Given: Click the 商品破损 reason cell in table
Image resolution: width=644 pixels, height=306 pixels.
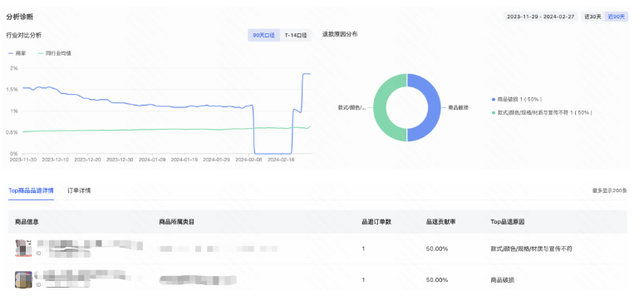Looking at the screenshot, I should click(502, 280).
